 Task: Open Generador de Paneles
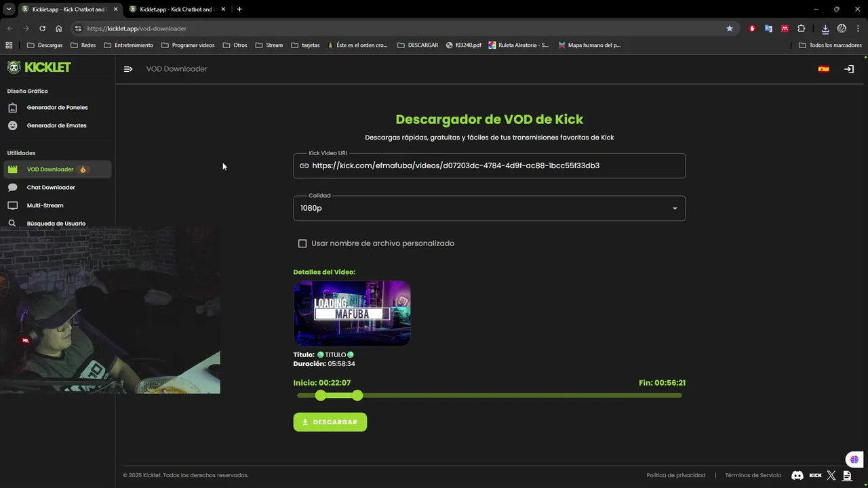58,107
